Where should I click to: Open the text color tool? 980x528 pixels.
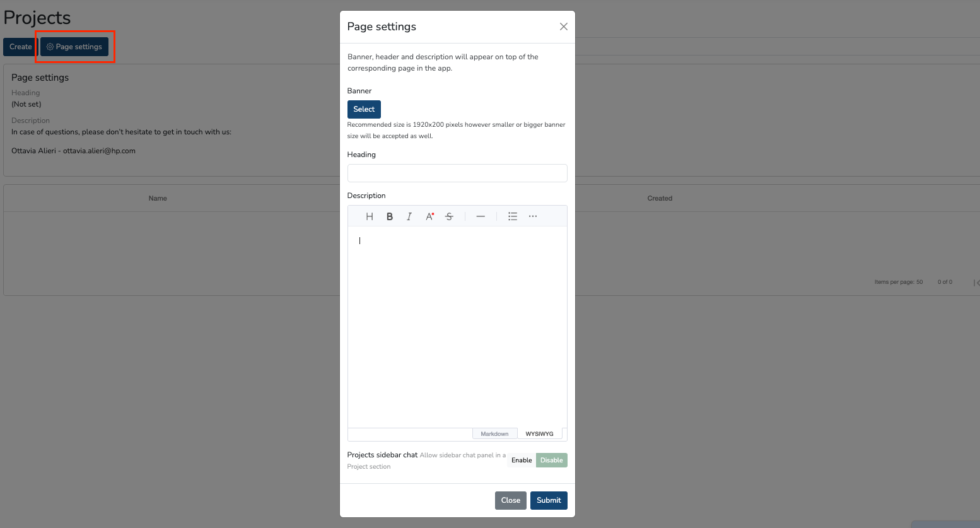click(429, 216)
